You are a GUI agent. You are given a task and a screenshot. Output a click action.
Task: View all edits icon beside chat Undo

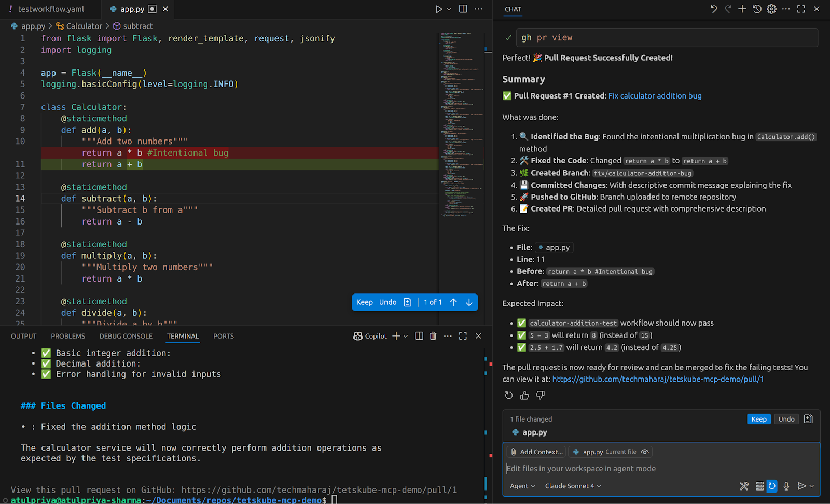(808, 419)
